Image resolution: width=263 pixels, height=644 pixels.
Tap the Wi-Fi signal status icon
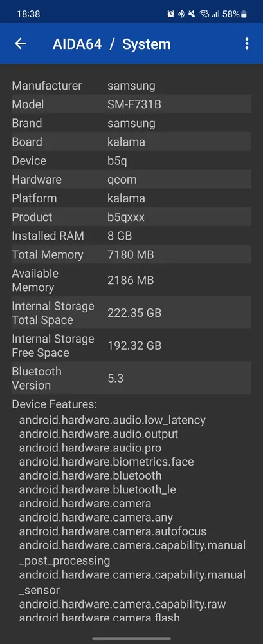(204, 14)
